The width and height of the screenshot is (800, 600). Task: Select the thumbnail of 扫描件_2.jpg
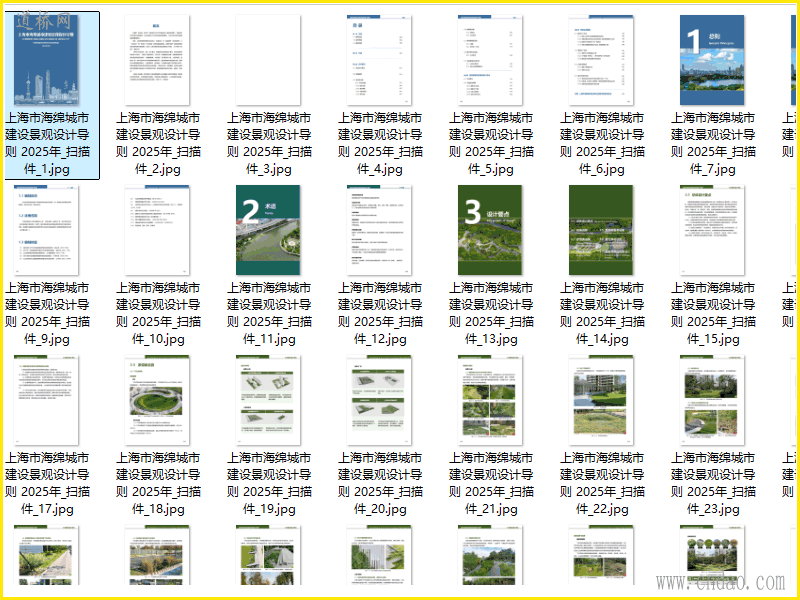click(157, 60)
